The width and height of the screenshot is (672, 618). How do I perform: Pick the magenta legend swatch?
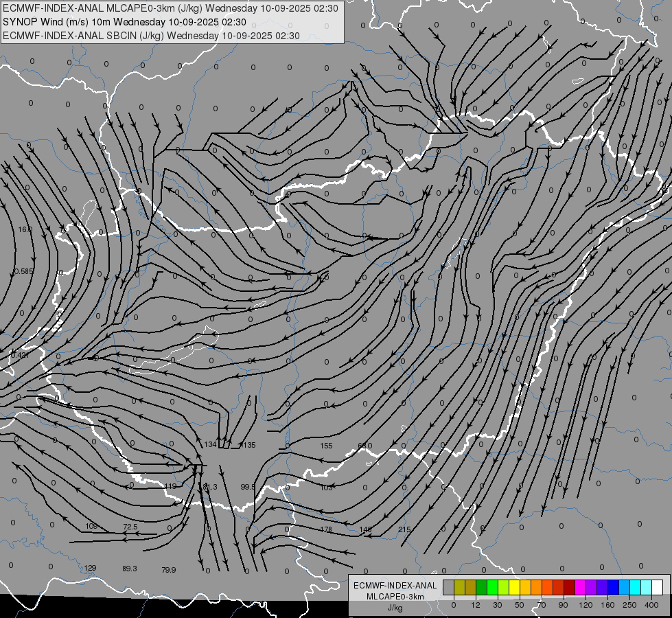click(x=580, y=587)
